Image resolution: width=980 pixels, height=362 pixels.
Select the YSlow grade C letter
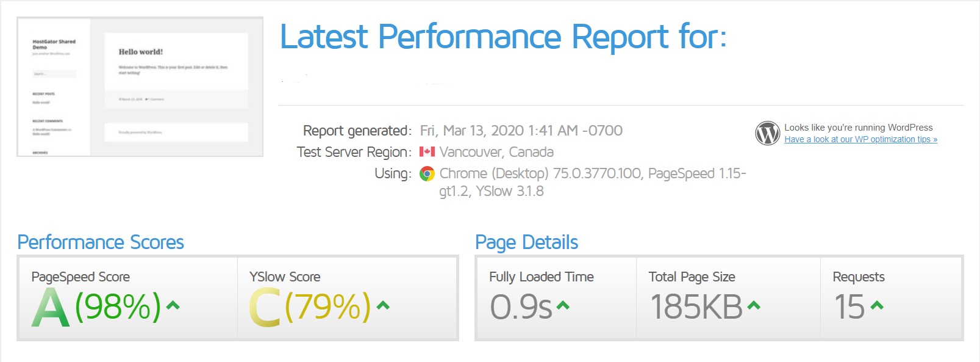pyautogui.click(x=265, y=308)
